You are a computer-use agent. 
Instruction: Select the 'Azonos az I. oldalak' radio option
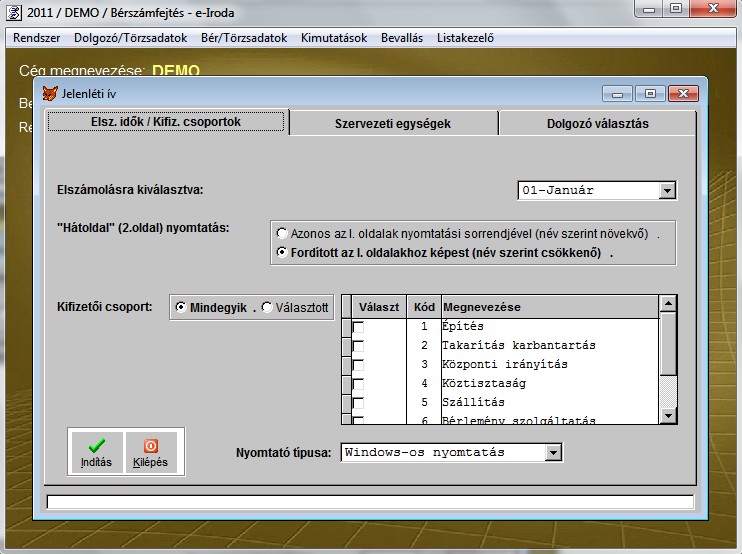pos(282,232)
